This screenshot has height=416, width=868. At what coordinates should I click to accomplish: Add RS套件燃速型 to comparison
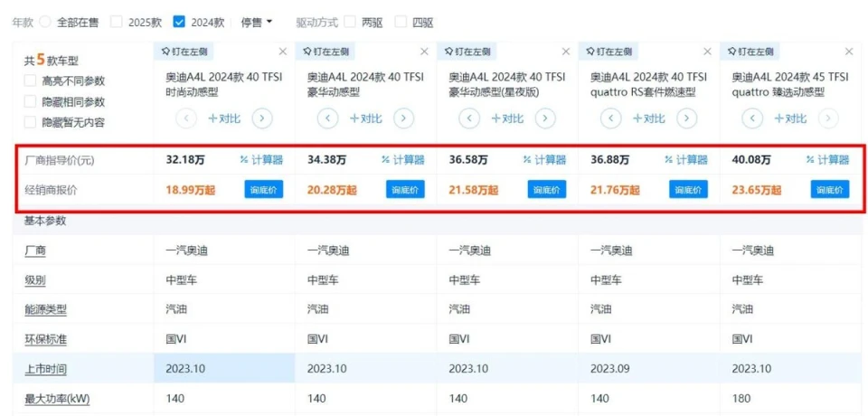(649, 118)
